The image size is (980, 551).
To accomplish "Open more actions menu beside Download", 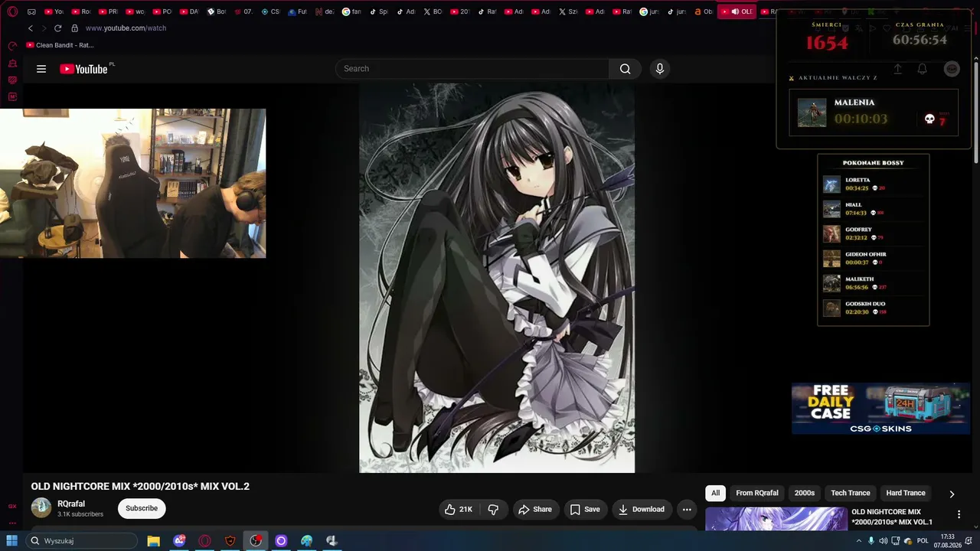I will [x=687, y=510].
